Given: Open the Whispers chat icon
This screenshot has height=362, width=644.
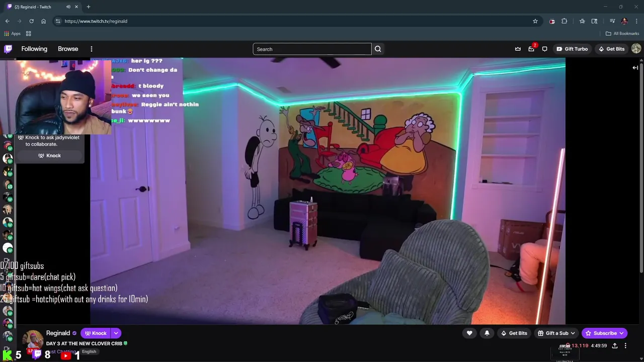Looking at the screenshot, I should point(544,49).
